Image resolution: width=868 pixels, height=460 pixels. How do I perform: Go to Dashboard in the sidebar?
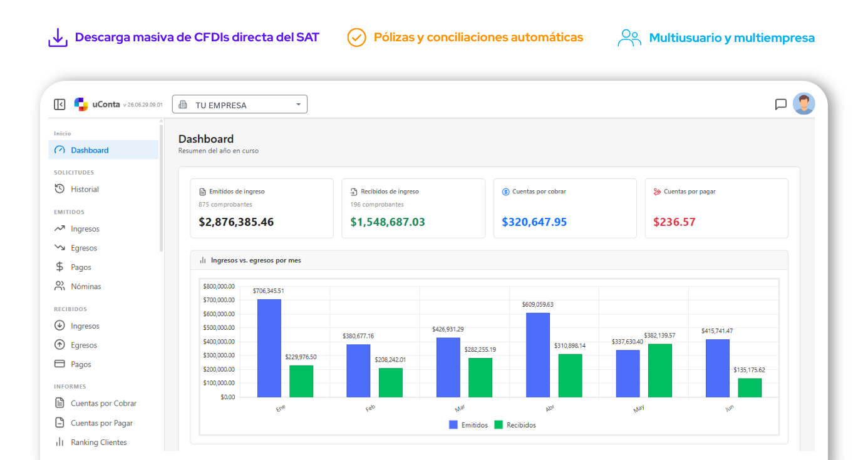pos(103,150)
